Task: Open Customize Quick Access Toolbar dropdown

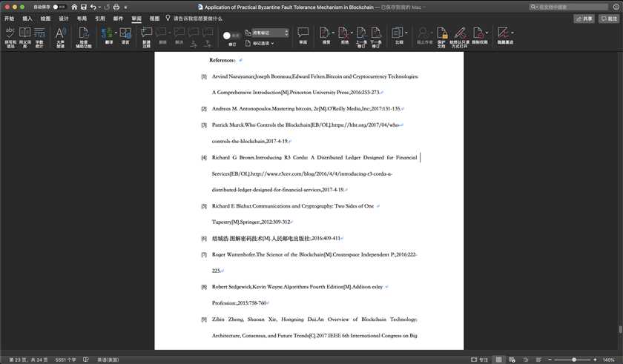Action: click(x=125, y=7)
